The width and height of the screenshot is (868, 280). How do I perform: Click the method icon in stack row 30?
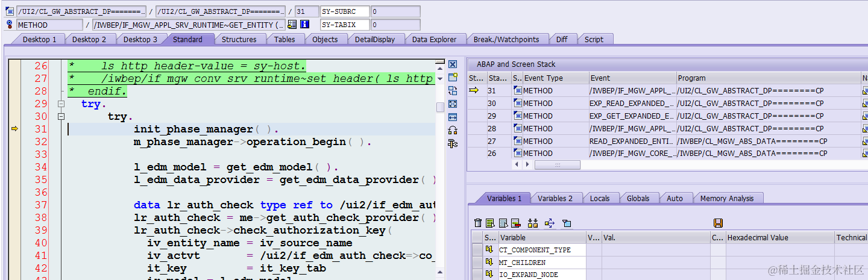coord(518,103)
